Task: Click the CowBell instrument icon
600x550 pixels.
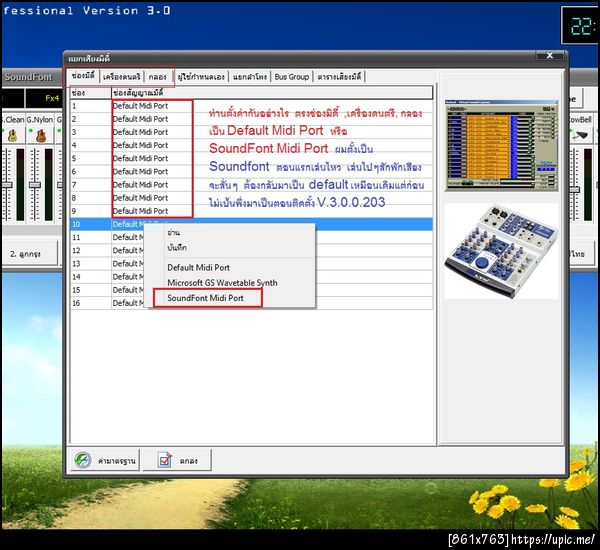Action: click(581, 135)
